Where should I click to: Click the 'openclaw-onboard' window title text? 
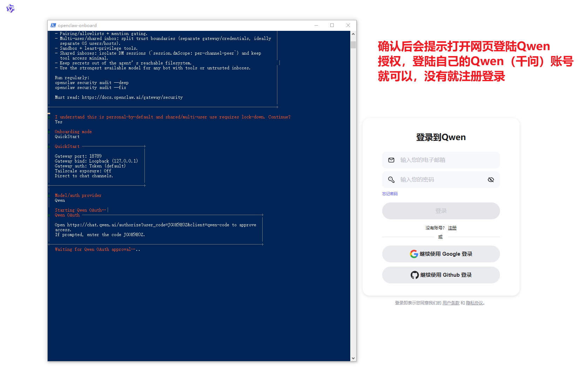pyautogui.click(x=77, y=26)
